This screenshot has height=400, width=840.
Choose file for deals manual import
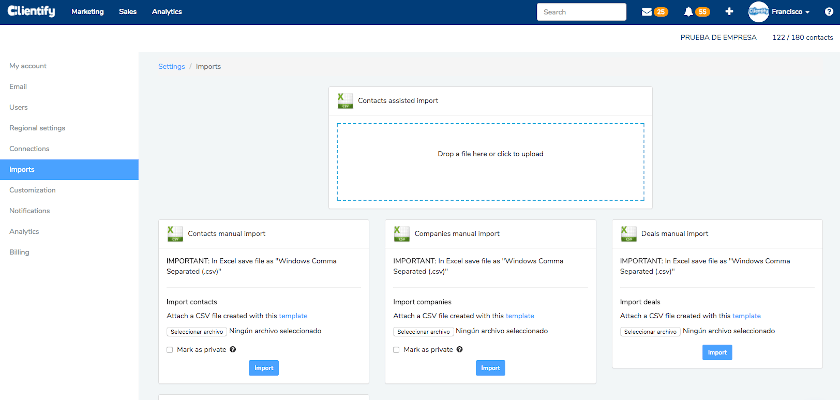click(650, 332)
